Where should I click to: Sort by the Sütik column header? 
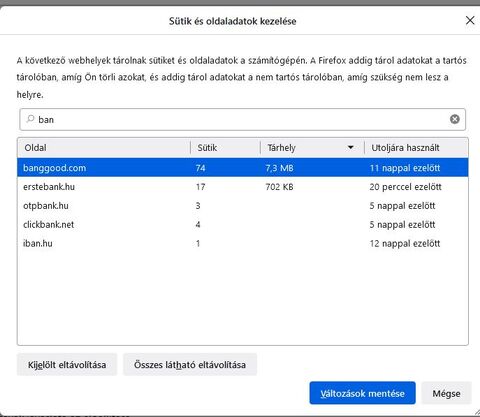coord(225,148)
